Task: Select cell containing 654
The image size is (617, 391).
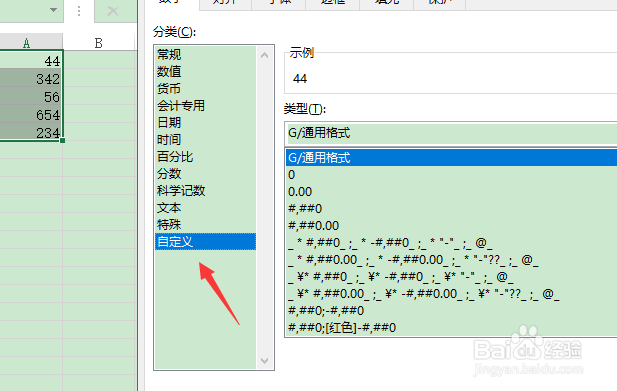Action: 31,114
